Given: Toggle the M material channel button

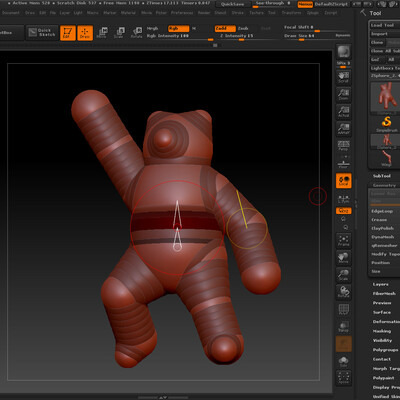Looking at the screenshot, I should click(194, 29).
